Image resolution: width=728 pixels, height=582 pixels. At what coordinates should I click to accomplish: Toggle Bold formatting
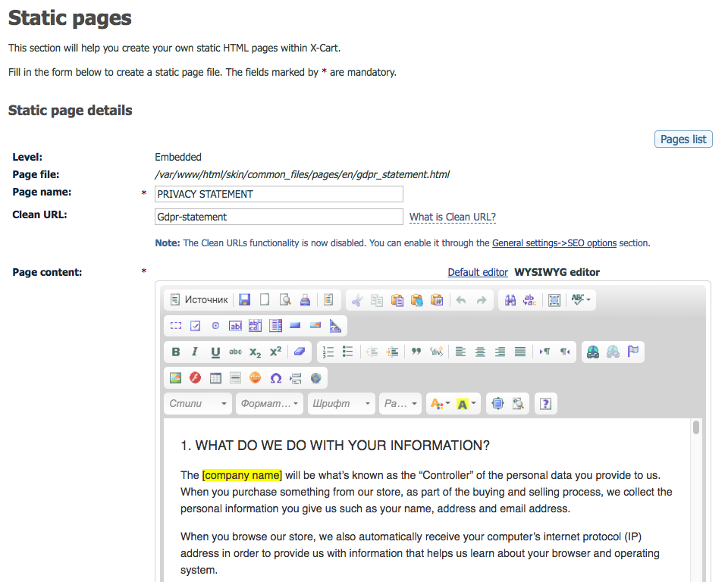175,352
